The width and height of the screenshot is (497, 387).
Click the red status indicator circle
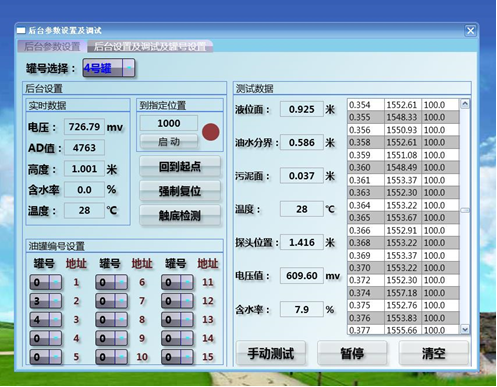pos(211,132)
